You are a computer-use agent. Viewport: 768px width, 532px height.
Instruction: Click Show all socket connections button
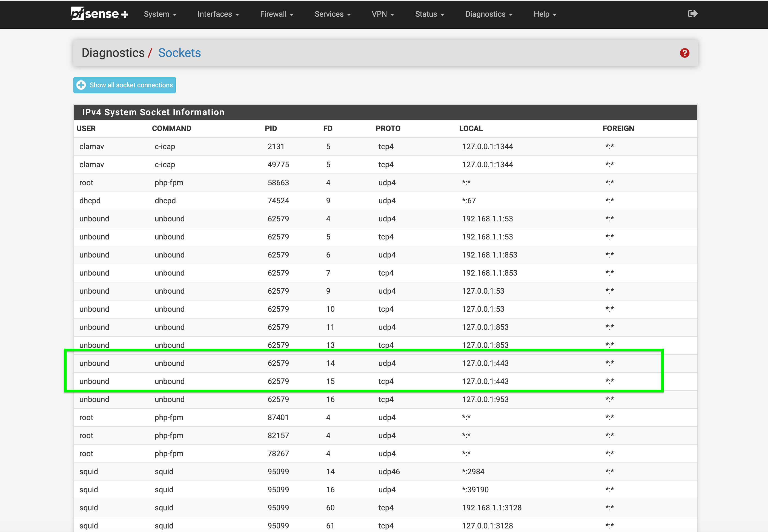(124, 85)
